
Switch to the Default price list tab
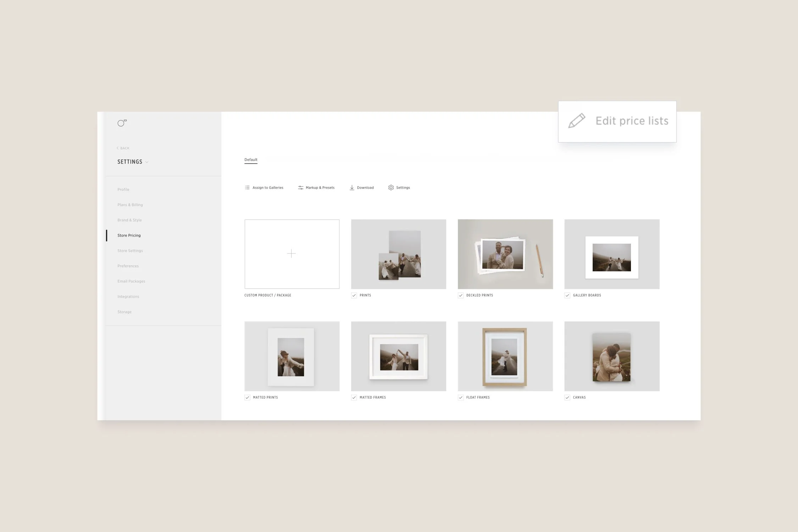coord(251,160)
